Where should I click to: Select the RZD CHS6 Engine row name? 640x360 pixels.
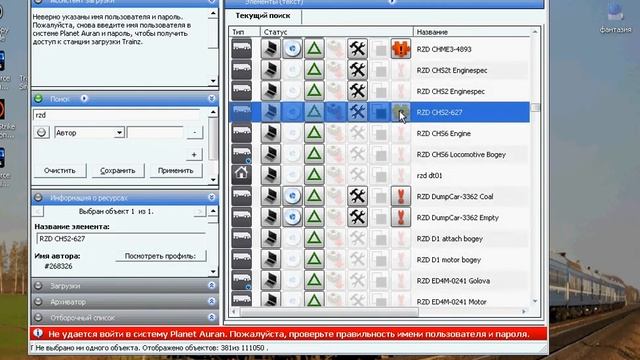coord(443,133)
